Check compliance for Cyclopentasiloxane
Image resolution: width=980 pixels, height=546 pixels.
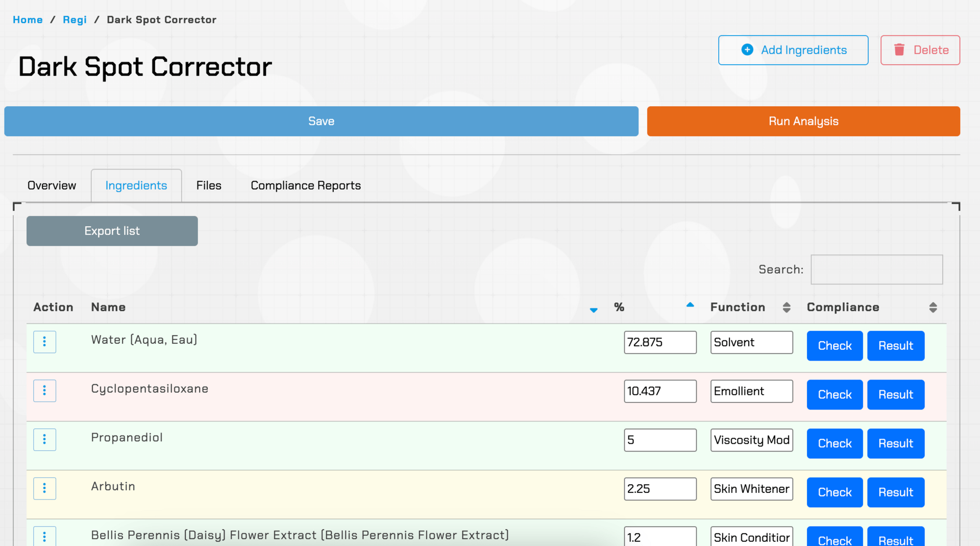835,394
